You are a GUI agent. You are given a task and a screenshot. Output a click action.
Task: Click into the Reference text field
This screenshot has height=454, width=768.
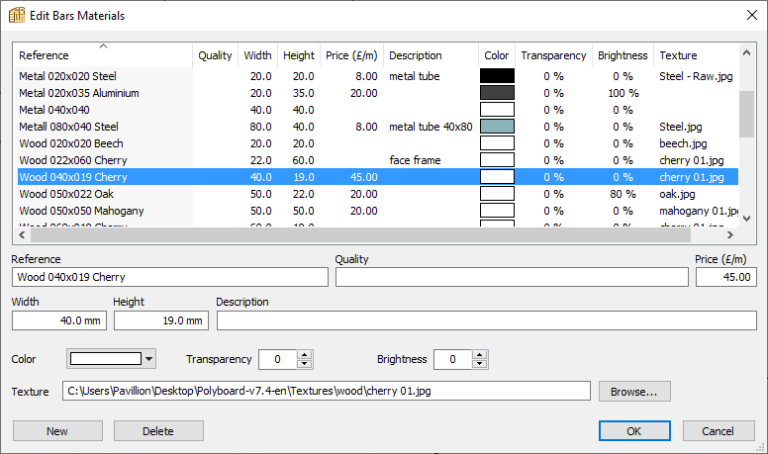pyautogui.click(x=169, y=277)
